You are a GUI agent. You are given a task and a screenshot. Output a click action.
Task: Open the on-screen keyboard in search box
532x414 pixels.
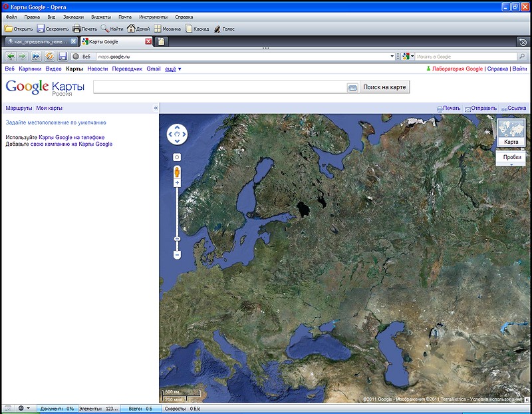[x=352, y=88]
